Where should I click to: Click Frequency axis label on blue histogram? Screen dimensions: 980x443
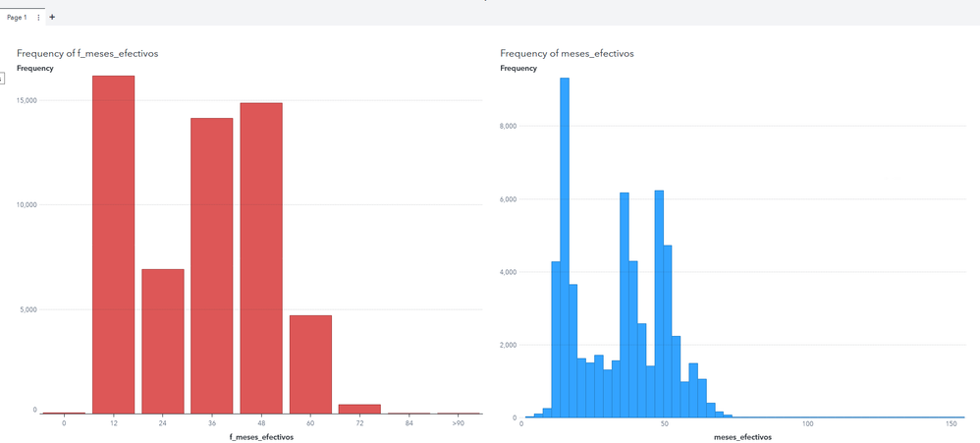pos(518,68)
